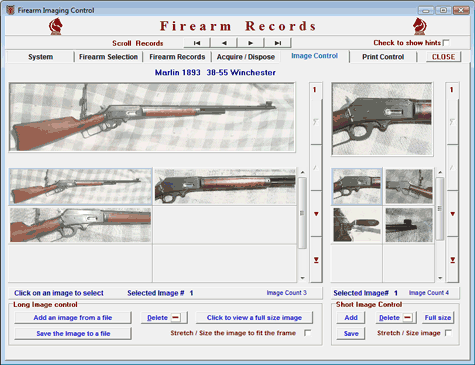
Task: Jump to last record in Scroll Records
Action: point(278,43)
